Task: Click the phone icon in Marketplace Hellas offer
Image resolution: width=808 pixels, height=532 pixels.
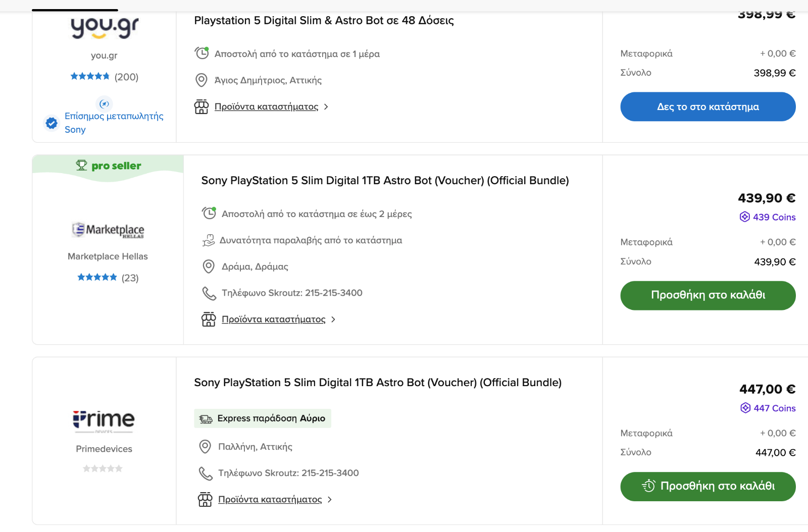Action: point(209,293)
